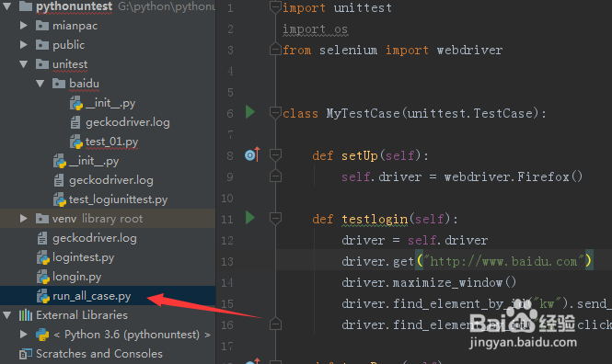Click the mianpac folder icon

[x=42, y=26]
